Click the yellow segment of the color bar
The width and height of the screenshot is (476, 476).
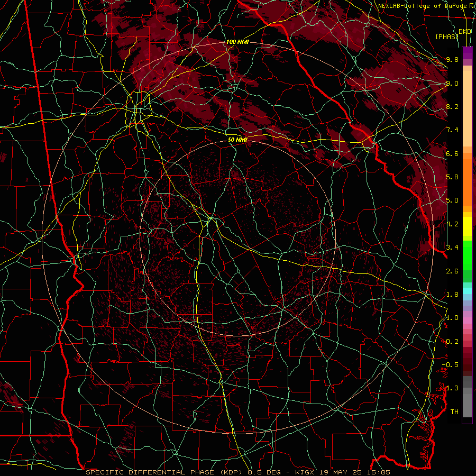pyautogui.click(x=467, y=226)
